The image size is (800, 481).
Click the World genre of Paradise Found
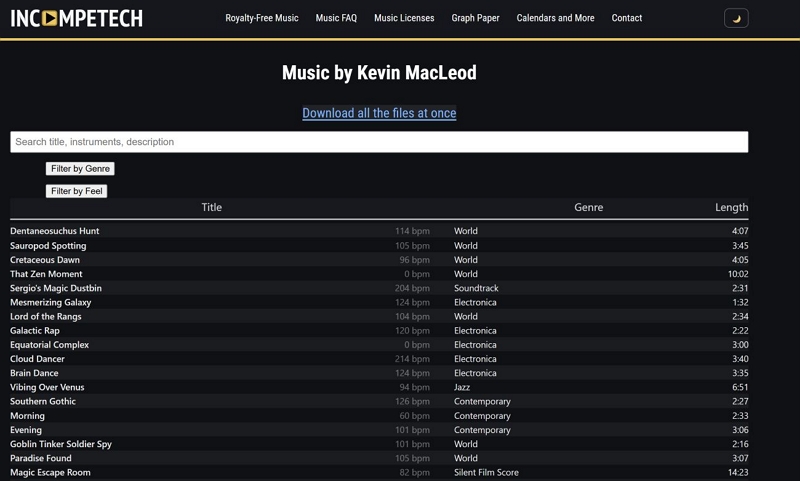[x=466, y=458]
